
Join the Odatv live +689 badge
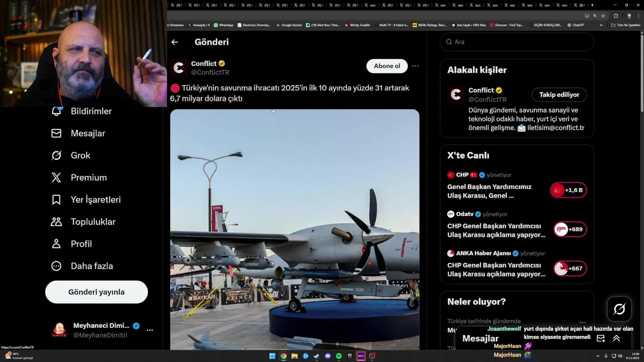click(x=570, y=229)
